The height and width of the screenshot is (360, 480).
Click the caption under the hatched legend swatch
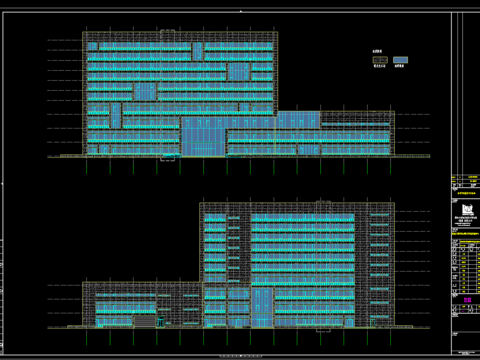(379, 66)
